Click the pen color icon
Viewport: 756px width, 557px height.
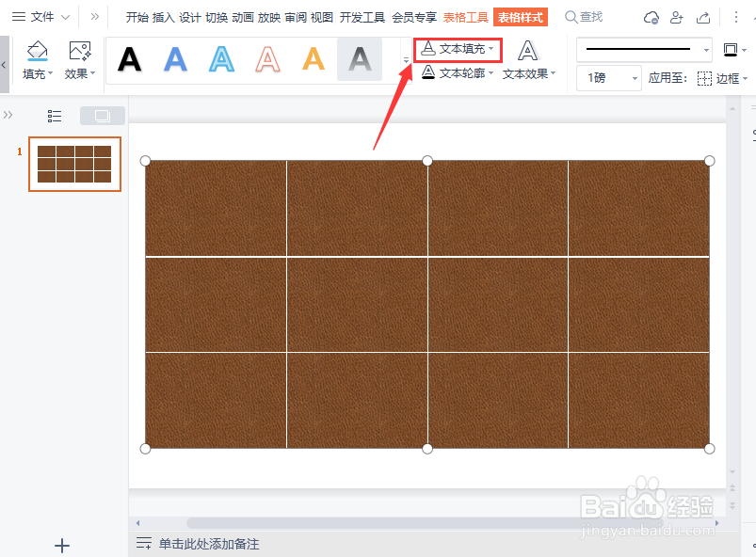click(x=731, y=50)
